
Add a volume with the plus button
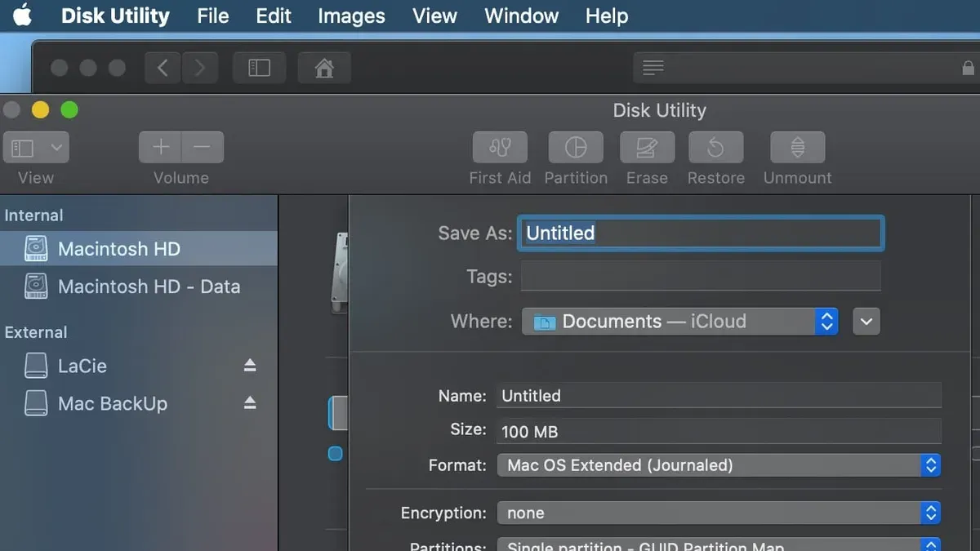(x=160, y=148)
